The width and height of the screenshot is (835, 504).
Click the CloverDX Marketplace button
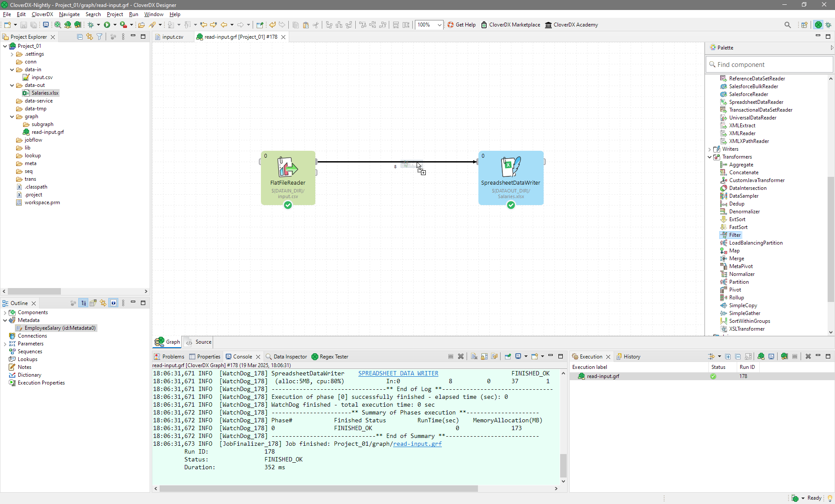click(x=511, y=25)
